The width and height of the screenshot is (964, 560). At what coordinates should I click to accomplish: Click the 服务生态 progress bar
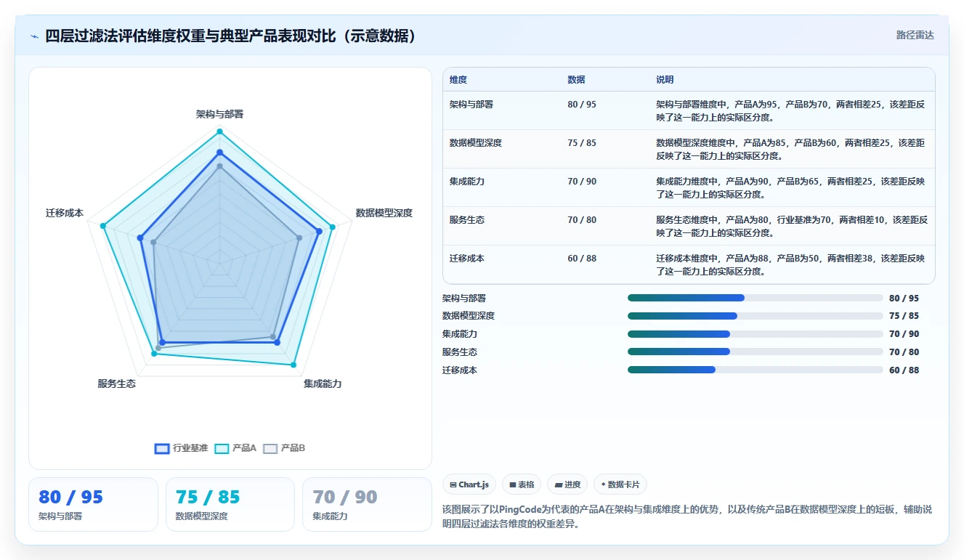tap(756, 352)
